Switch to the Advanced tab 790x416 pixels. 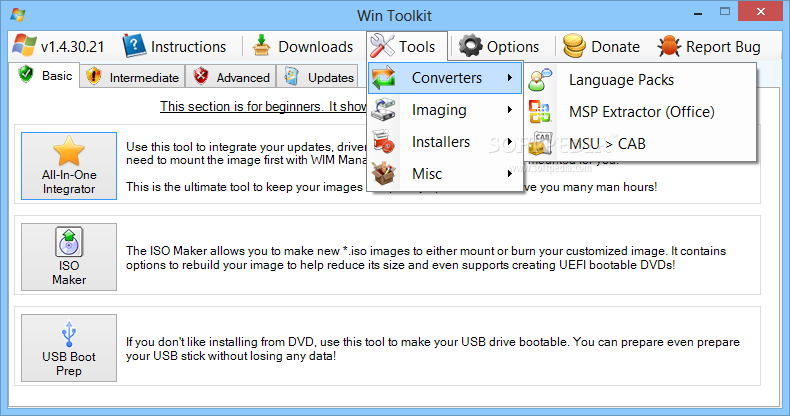pyautogui.click(x=232, y=77)
